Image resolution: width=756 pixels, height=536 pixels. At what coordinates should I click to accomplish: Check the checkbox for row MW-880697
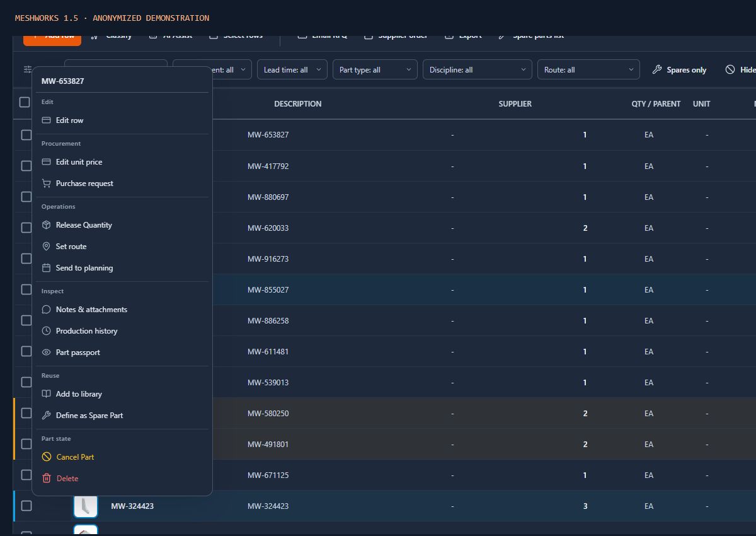[x=26, y=197]
